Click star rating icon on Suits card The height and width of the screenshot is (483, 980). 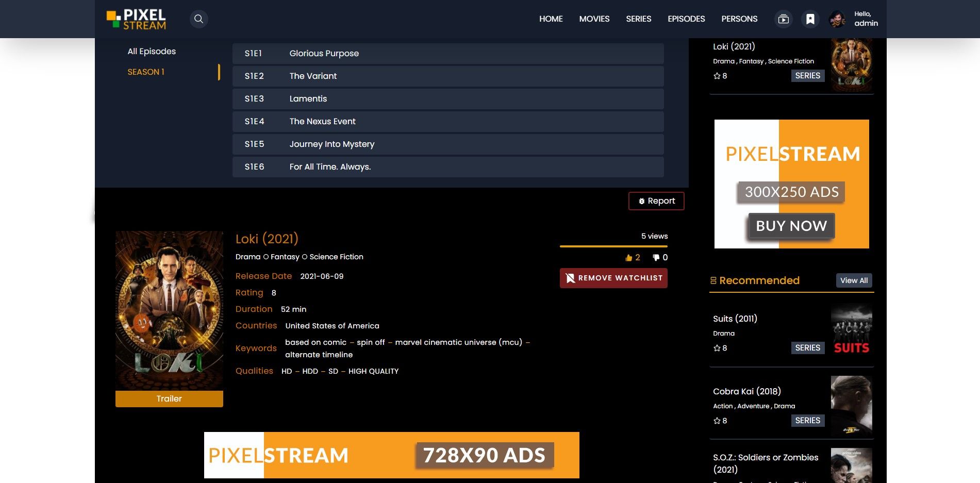click(x=717, y=348)
